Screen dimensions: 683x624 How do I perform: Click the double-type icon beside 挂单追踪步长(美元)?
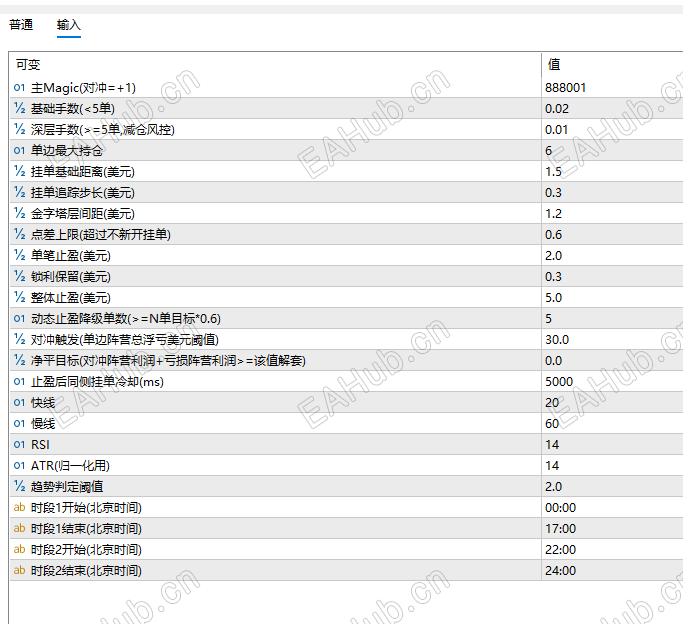pyautogui.click(x=20, y=192)
